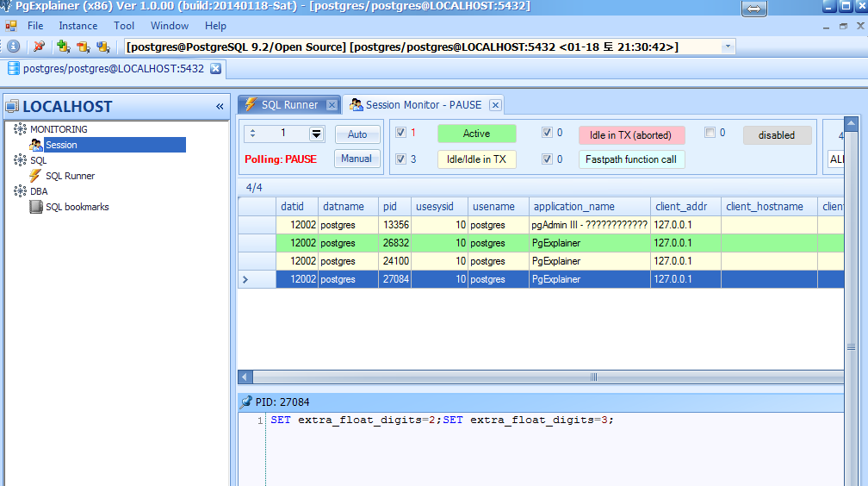This screenshot has height=486, width=868.
Task: Select the green row with pid 26832
Action: pos(541,243)
